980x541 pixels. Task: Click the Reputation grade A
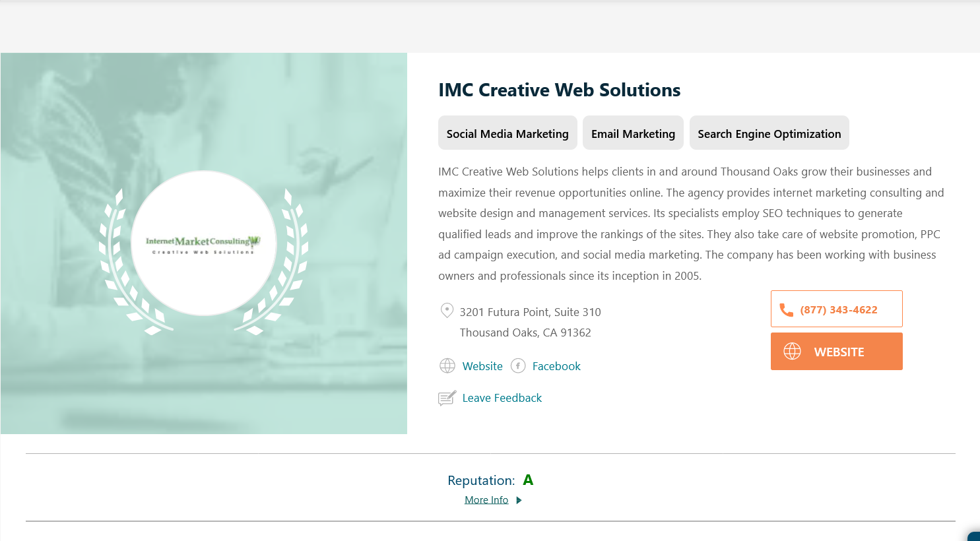tap(528, 480)
